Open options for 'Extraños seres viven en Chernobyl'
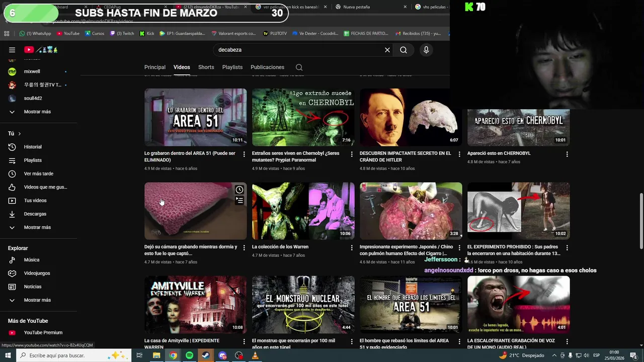Viewport: 644px width, 362px height. click(352, 154)
